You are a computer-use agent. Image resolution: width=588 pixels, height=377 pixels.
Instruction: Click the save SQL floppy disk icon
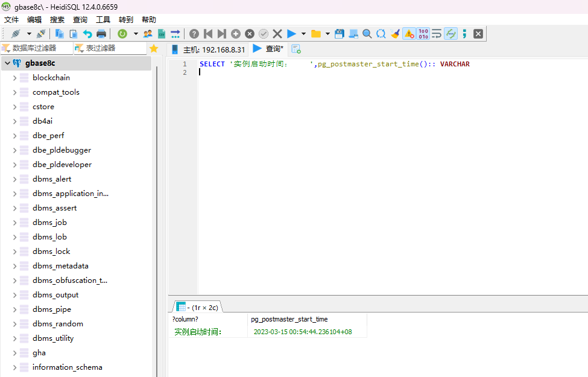coord(340,34)
